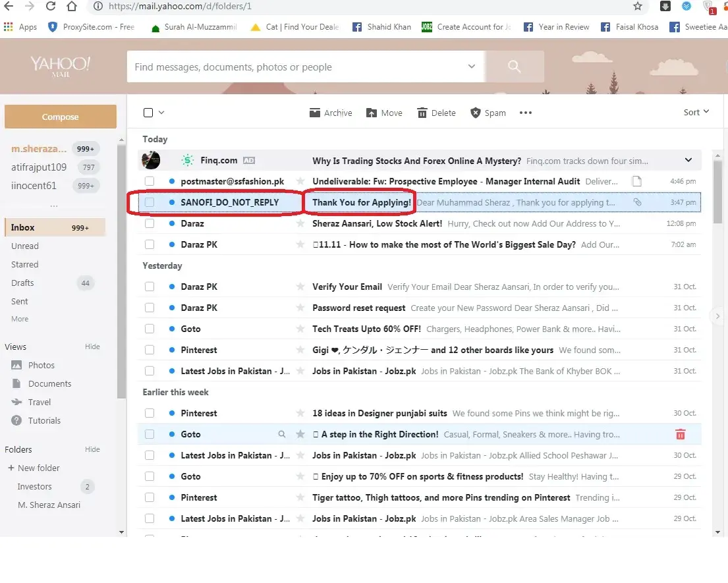Image resolution: width=728 pixels, height=583 pixels.
Task: Open the Sort dropdown
Action: 696,112
